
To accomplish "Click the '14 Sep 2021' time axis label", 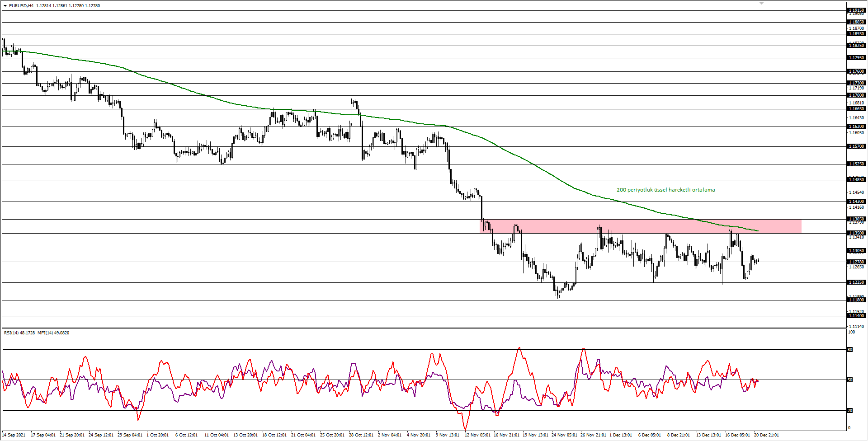I will [14, 435].
